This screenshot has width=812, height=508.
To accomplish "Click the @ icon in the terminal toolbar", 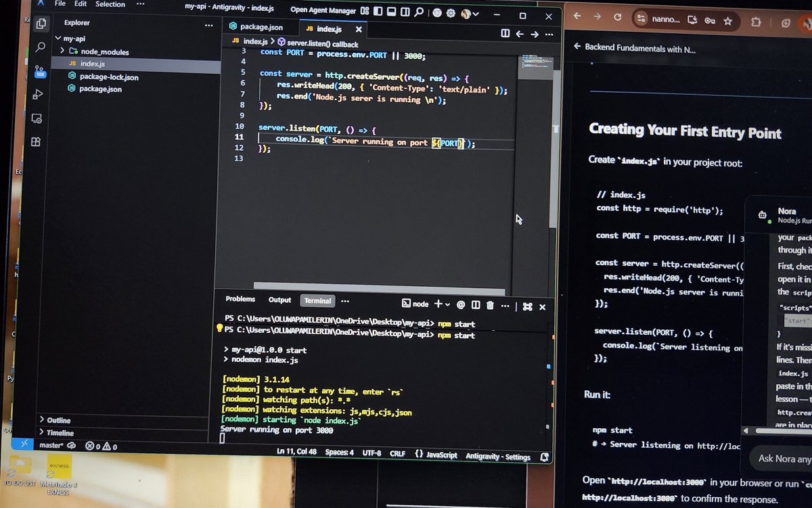I will click(461, 305).
